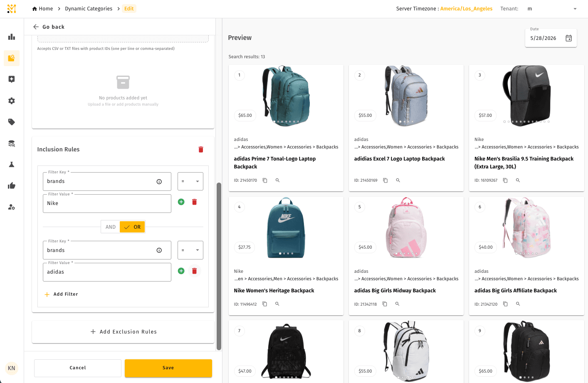Focus the Filter Value field containing adidas
Screen dimensions: 588x383
click(107, 272)
